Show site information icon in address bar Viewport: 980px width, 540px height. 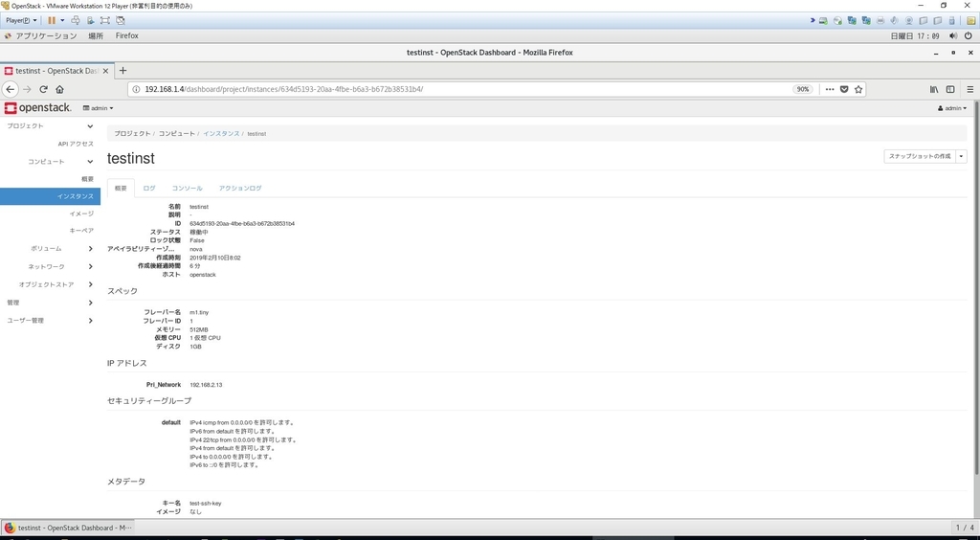pyautogui.click(x=136, y=89)
